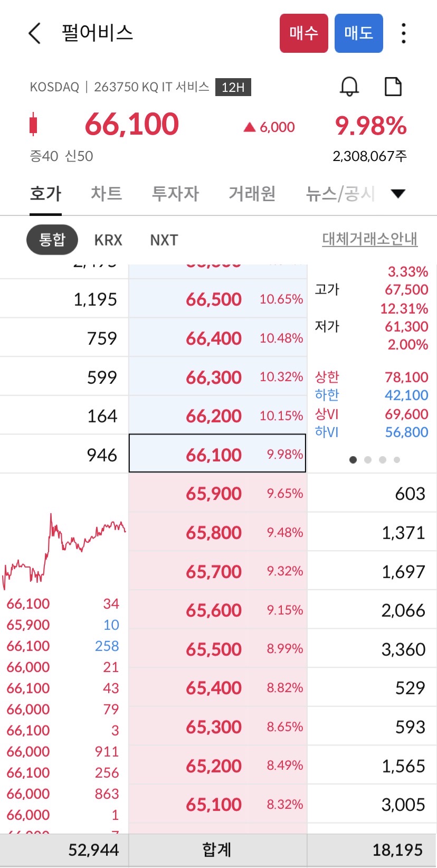Screen dimensions: 437x868
Task: Expand the tab list with the down arrow
Action: [x=398, y=194]
